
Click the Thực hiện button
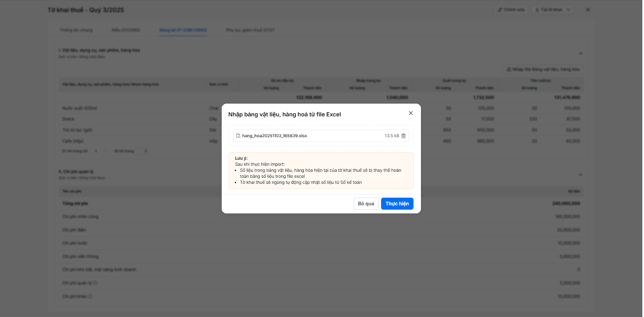coord(397,204)
